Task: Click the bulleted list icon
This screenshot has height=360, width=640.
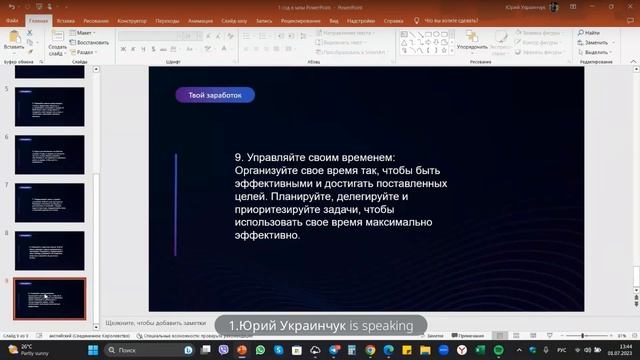Action: [247, 36]
